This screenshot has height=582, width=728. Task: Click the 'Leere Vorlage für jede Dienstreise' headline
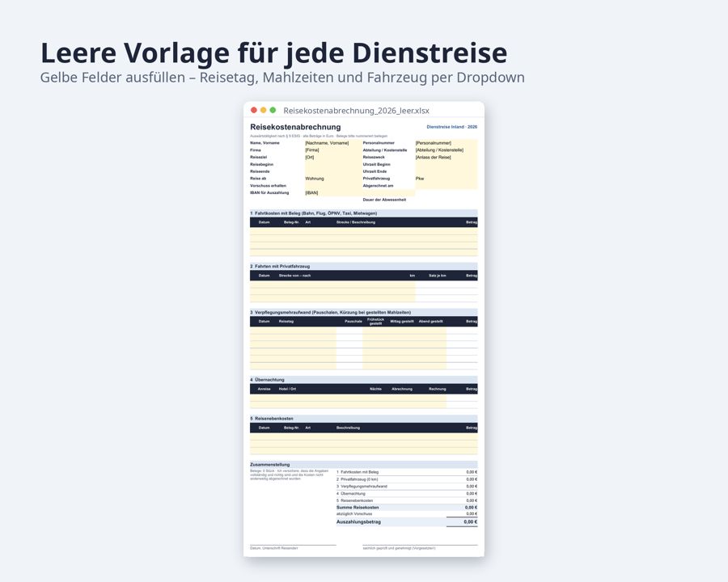click(x=274, y=53)
